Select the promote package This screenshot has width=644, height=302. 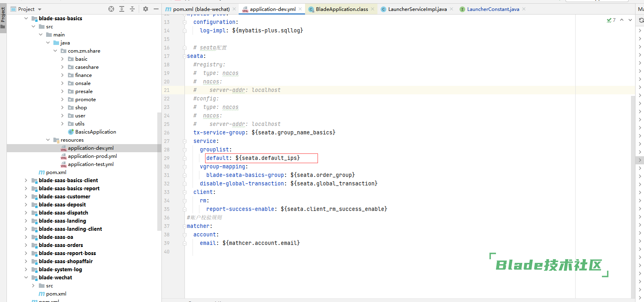[85, 99]
